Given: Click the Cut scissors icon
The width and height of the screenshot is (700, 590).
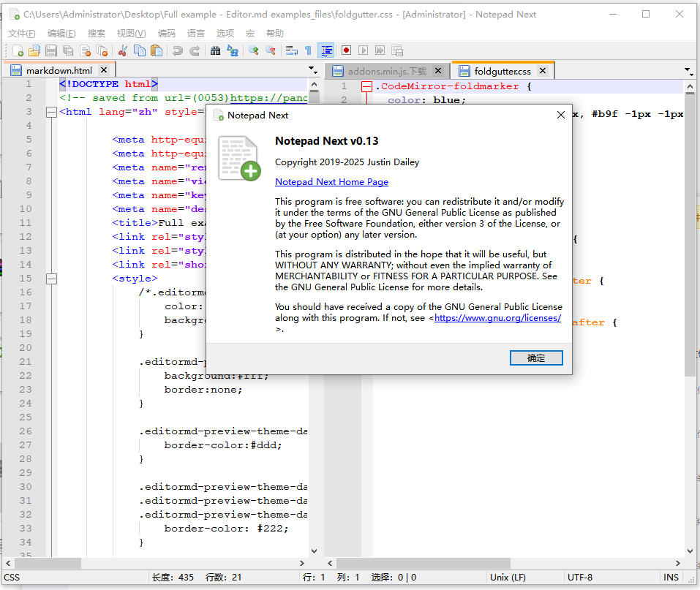Looking at the screenshot, I should coord(122,50).
